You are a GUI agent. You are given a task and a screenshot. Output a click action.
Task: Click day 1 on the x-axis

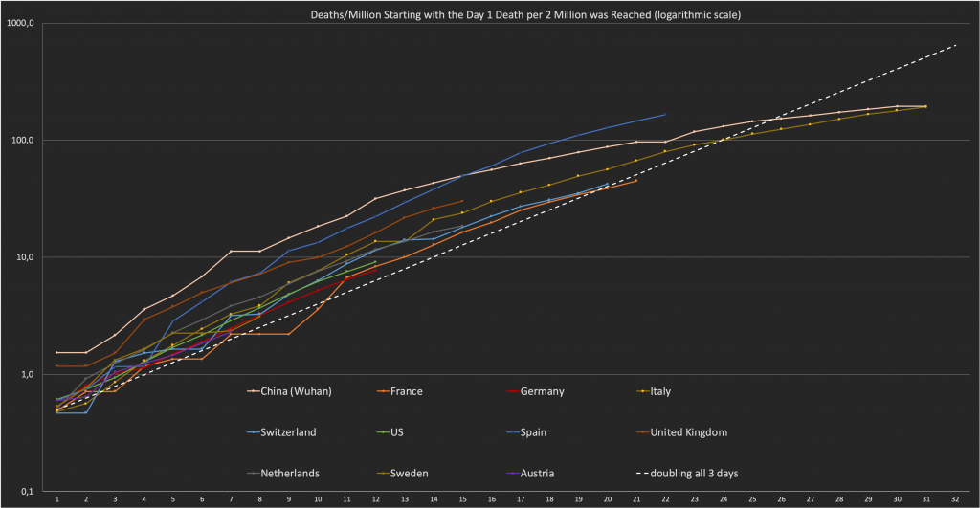[x=56, y=499]
